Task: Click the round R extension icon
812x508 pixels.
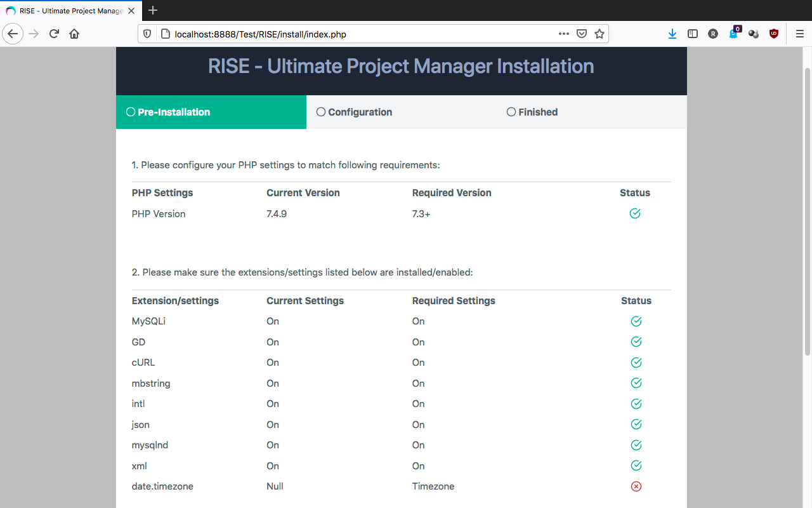Action: [x=713, y=34]
